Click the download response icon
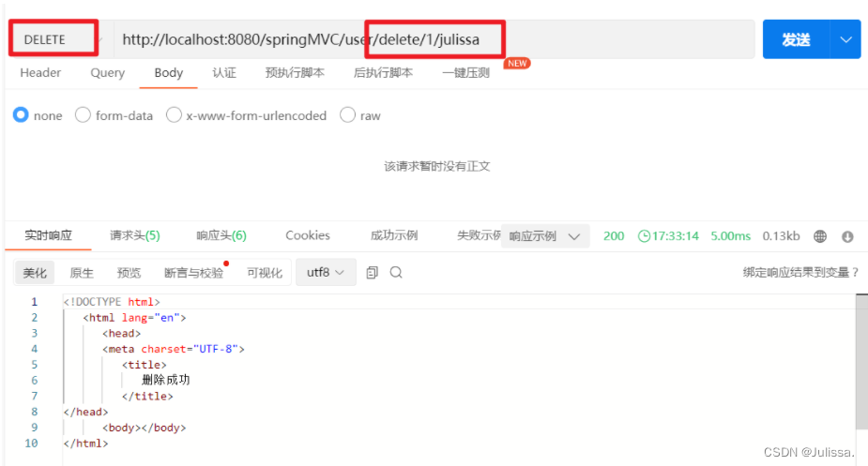This screenshot has width=868, height=466. (847, 236)
